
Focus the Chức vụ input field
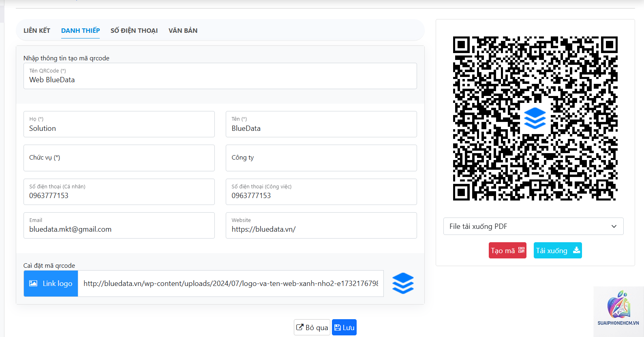point(119,158)
